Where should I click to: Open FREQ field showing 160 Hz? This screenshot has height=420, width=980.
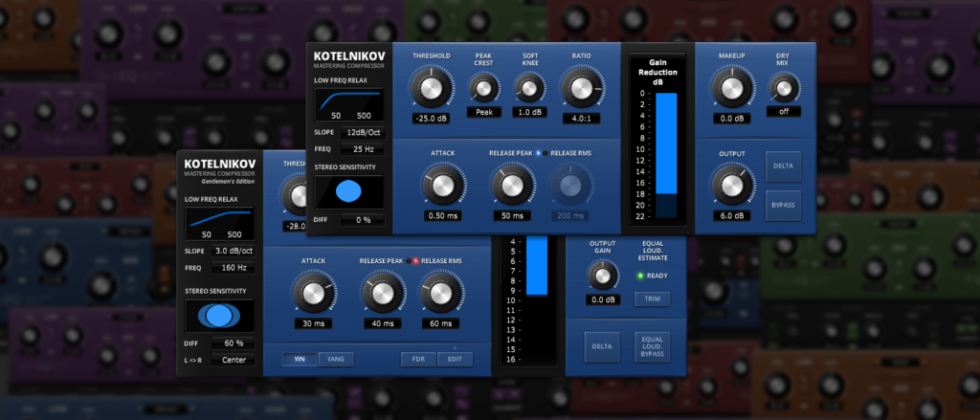point(233,268)
